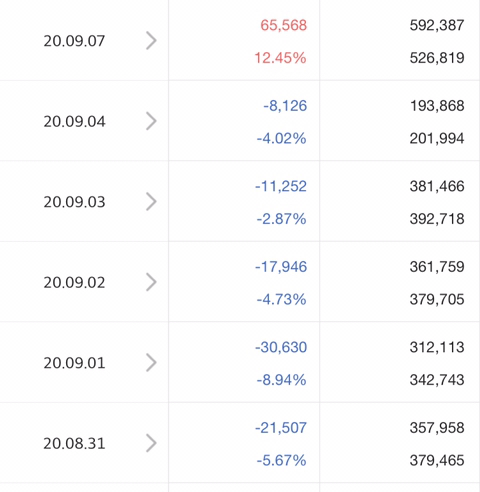The width and height of the screenshot is (480, 492).
Task: Open the 20.09.01 row arrow icon
Action: (x=151, y=363)
